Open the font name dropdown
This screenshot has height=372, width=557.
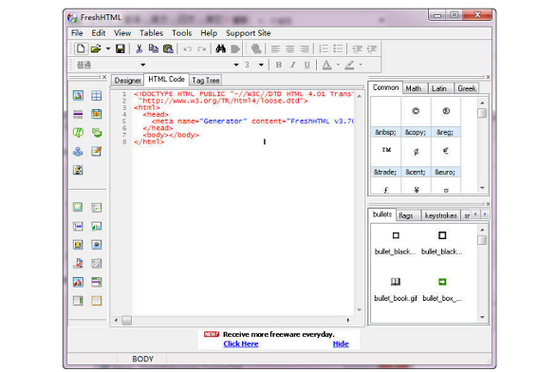(236, 65)
